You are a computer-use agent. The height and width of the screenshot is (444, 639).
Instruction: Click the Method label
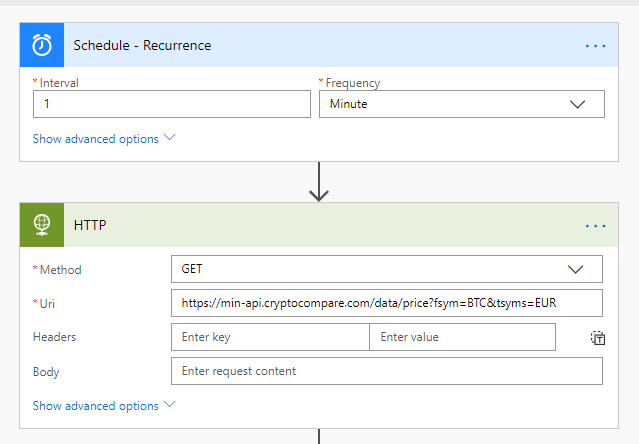(x=60, y=269)
